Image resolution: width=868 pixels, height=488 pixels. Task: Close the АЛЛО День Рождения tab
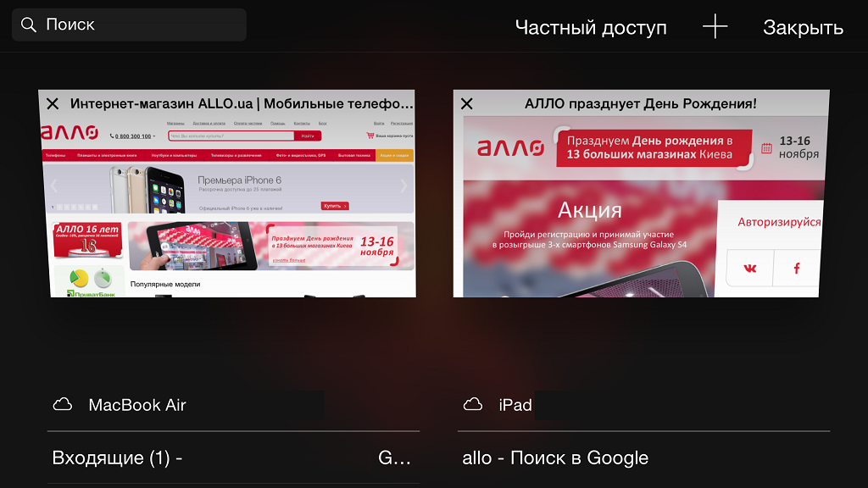[x=467, y=103]
